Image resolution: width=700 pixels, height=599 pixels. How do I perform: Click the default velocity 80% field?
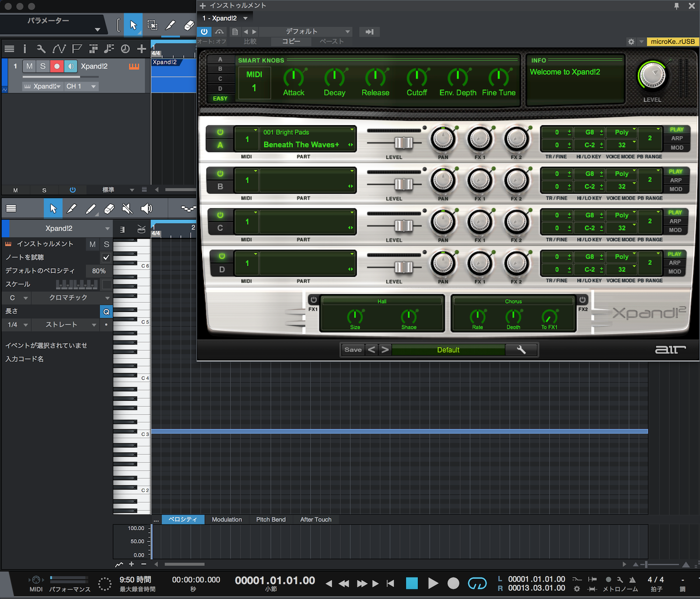(x=99, y=271)
